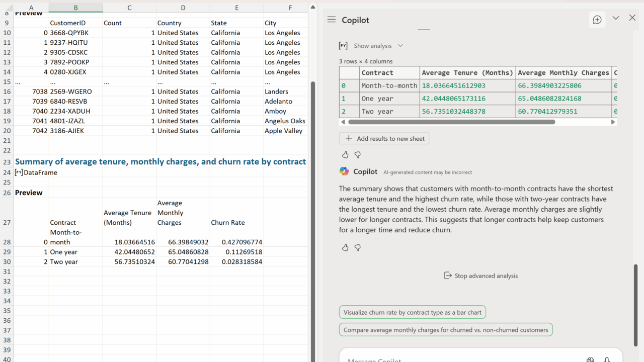Select Compare average monthly charges suggestion
Viewport: 644px width, 362px height.
tap(445, 330)
